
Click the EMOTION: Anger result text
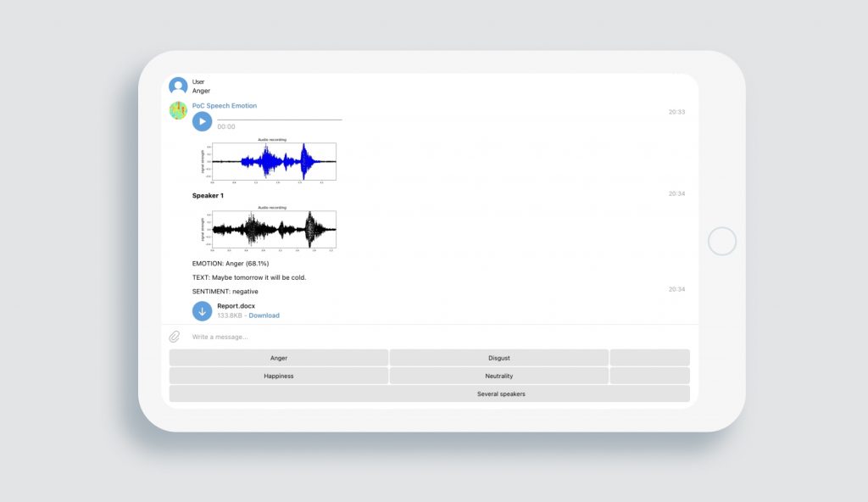(x=230, y=263)
